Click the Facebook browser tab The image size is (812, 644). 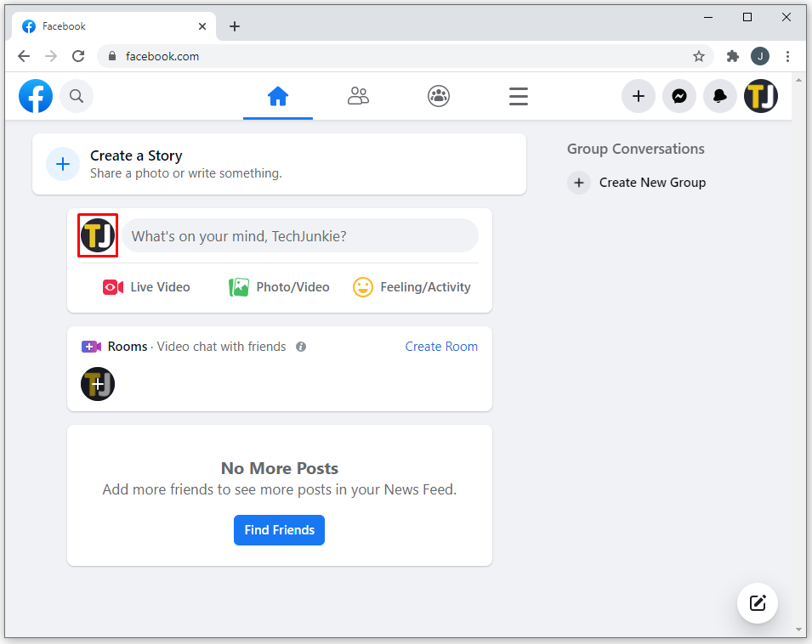click(111, 26)
